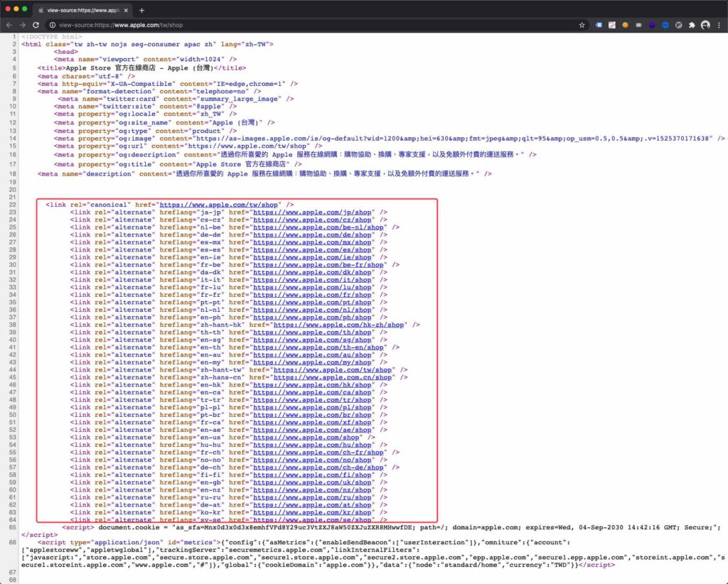The width and height of the screenshot is (728, 584).
Task: Open the de-ch link apple.com/ch-de/shop
Action: coord(318,467)
